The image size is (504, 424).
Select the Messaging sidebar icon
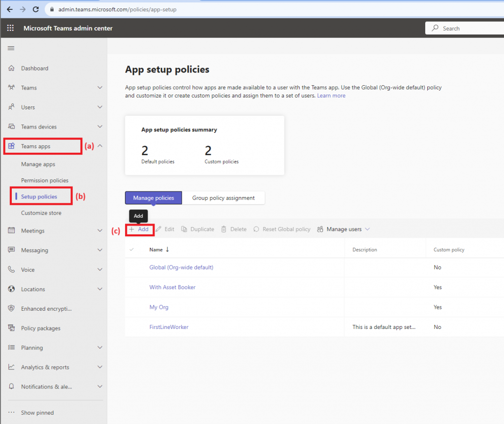click(10, 250)
